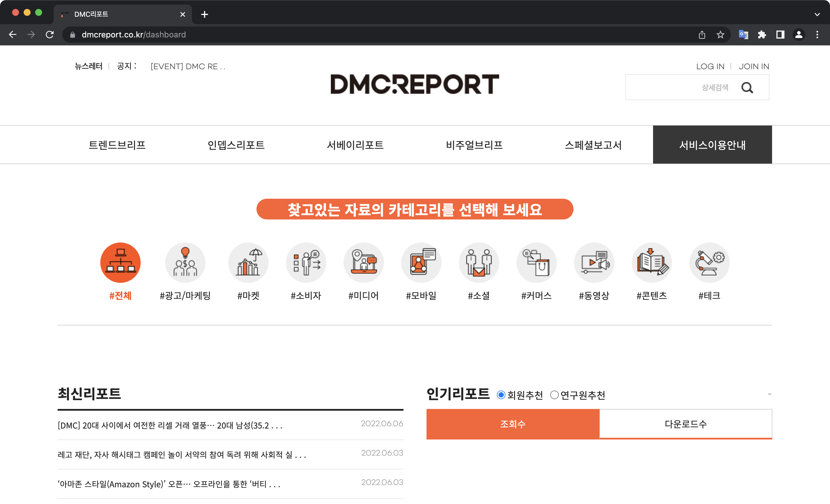Select the #커머스 category icon
Screen dimensions: 830x504
536,263
